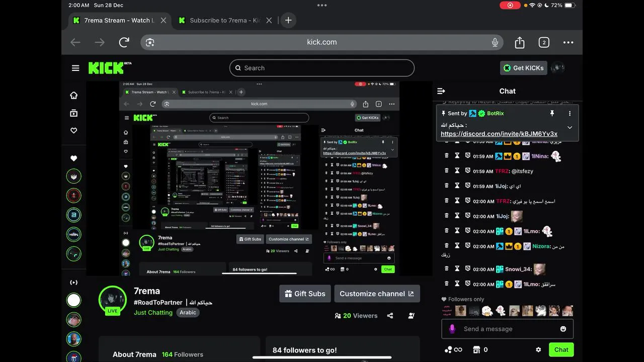Delete TFRZ's @itsfezy message with trash icon
The image size is (644, 362).
446,171
